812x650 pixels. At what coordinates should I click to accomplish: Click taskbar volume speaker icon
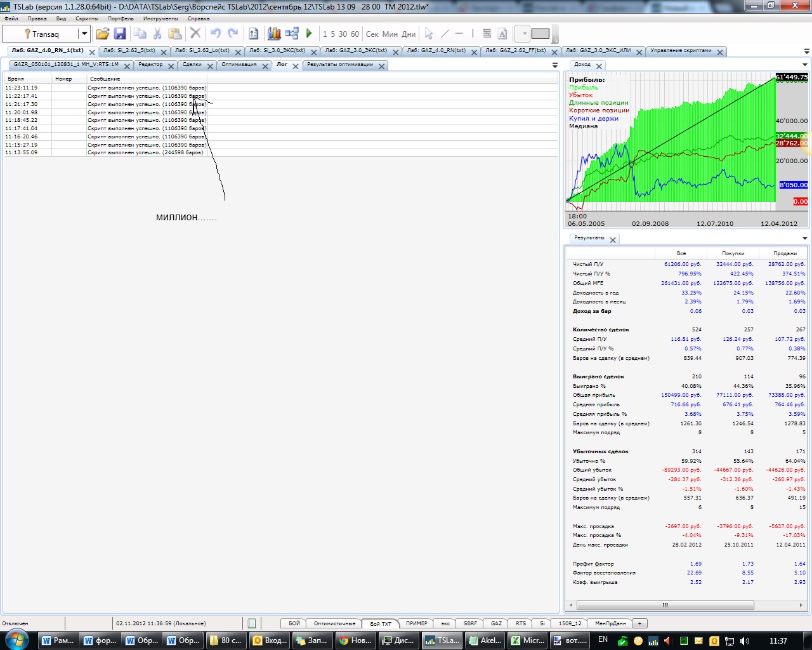[744, 641]
